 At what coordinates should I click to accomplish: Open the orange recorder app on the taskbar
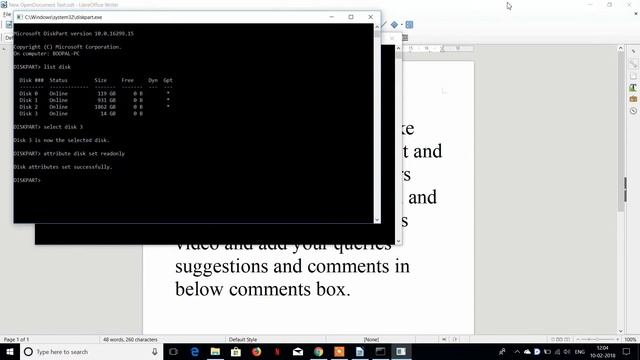[339, 351]
